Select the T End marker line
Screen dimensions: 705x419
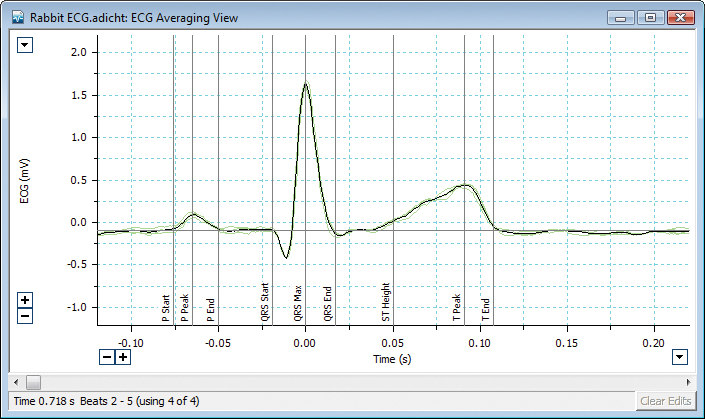click(494, 150)
